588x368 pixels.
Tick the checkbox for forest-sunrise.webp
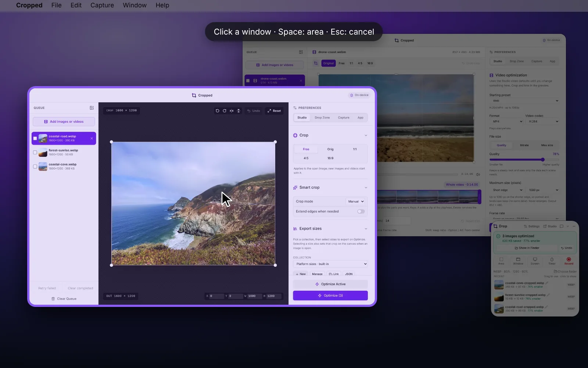[35, 152]
